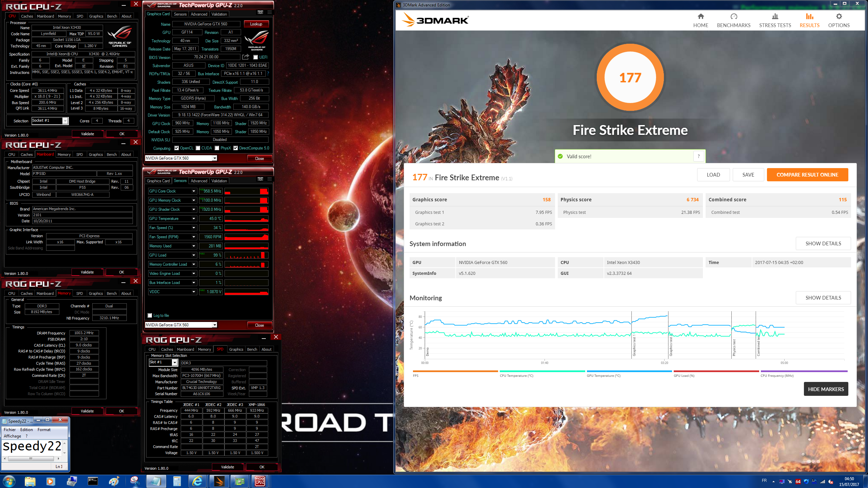Open the Windows Start orb
Screen dimensions: 868x488
9,481
